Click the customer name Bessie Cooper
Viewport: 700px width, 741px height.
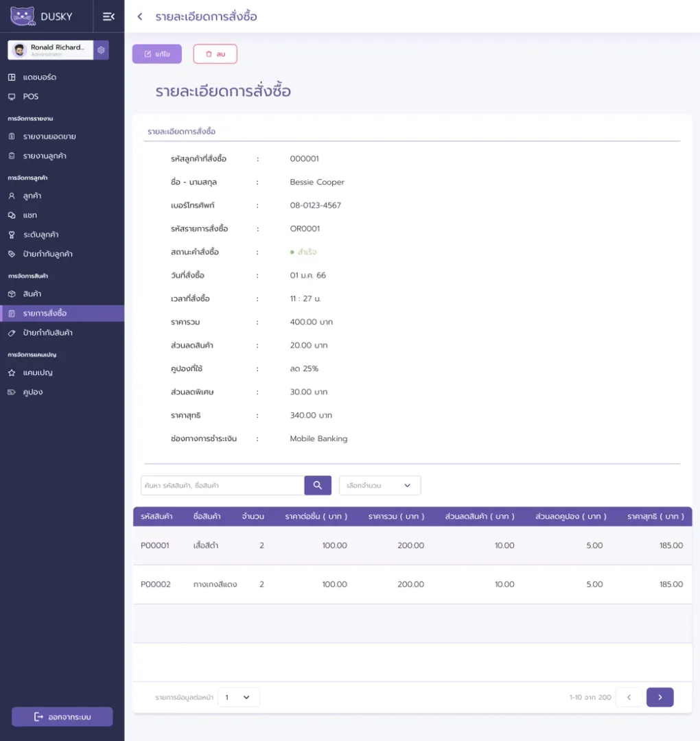[317, 182]
